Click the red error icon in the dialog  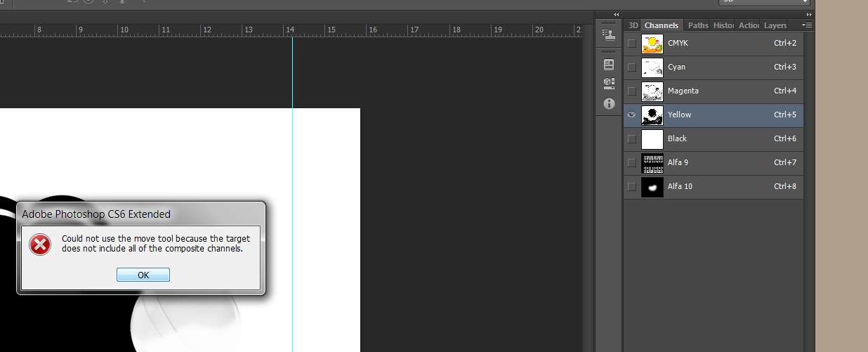[40, 244]
